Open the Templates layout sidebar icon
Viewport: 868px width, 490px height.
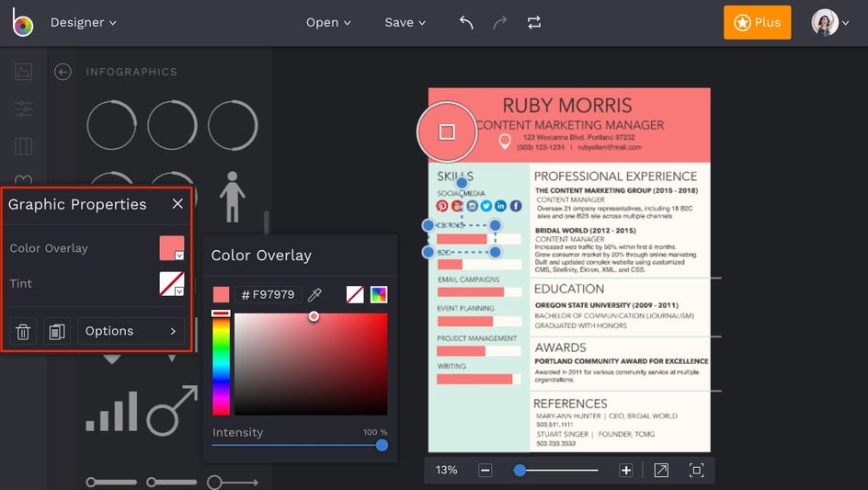23,146
